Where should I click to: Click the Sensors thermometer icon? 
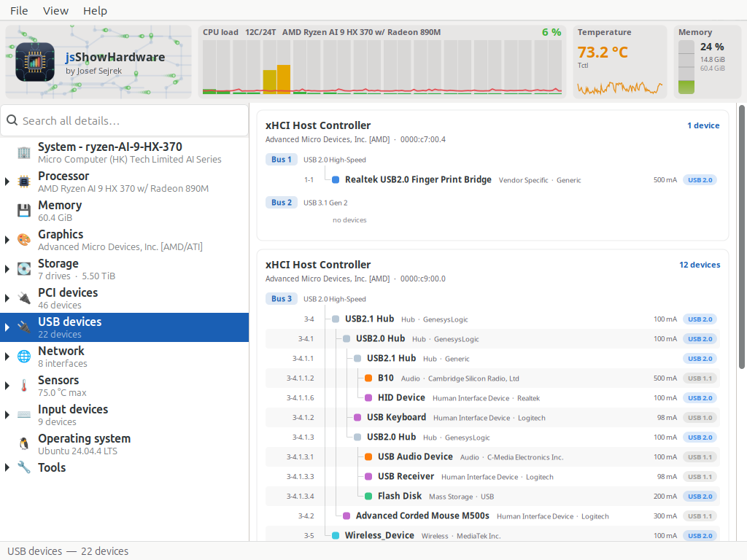pos(24,385)
